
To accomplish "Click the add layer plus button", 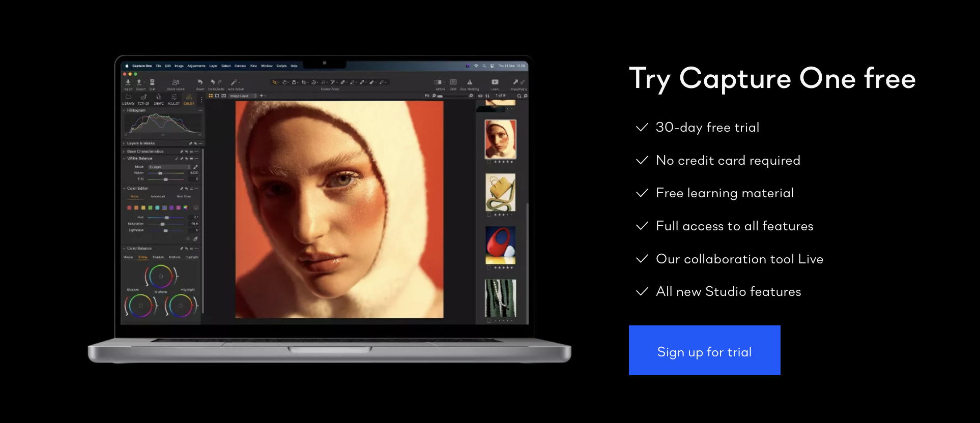I will pos(262,96).
